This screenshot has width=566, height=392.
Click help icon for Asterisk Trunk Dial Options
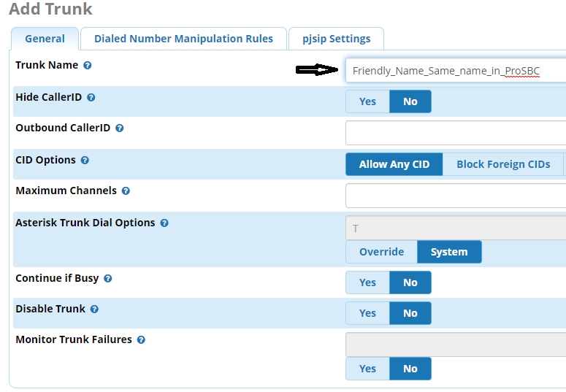164,223
